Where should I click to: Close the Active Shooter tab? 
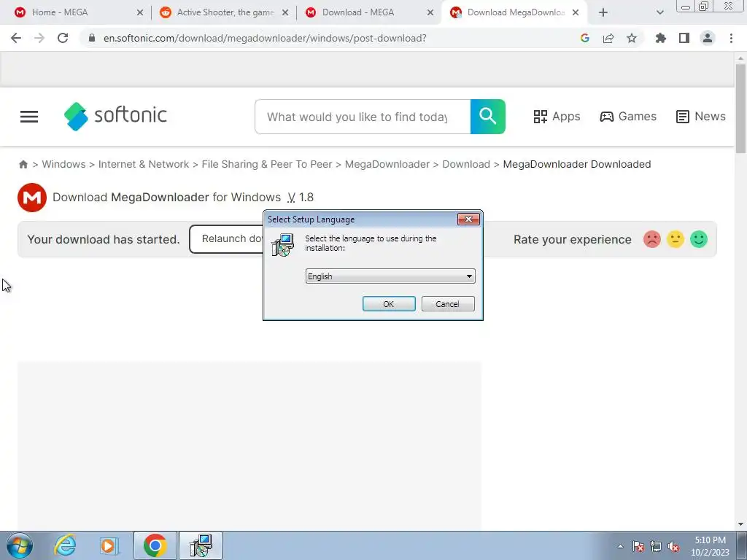[x=285, y=12]
